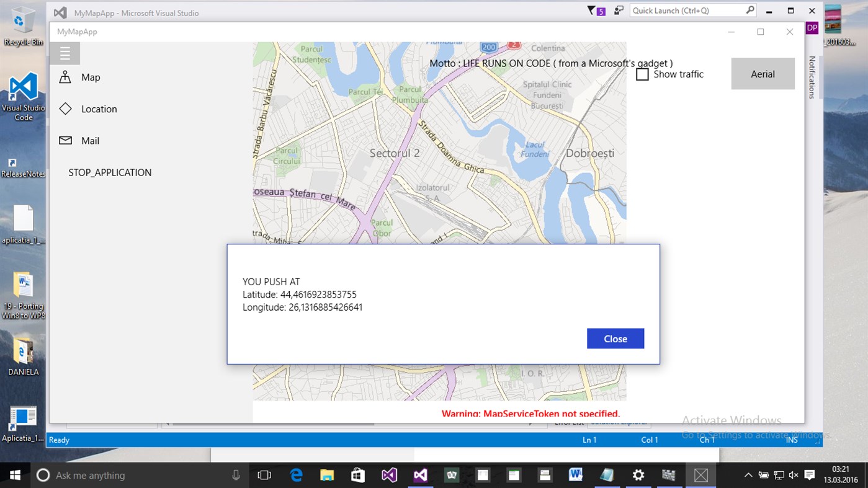Viewport: 868px width, 488px height.
Task: Expand hidden icons in the system tray
Action: tap(748, 475)
